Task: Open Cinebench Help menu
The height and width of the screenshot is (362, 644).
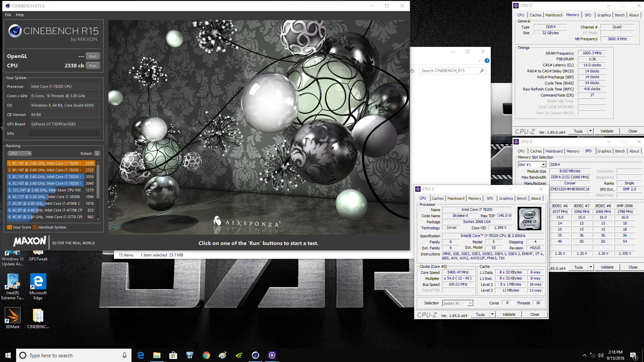Action: pyautogui.click(x=20, y=15)
